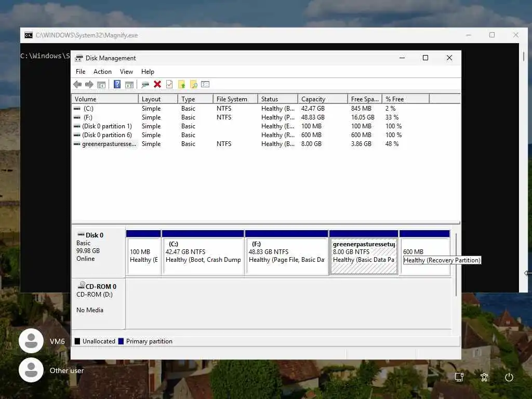
Task: Select the VM6 user avatar
Action: 31,341
